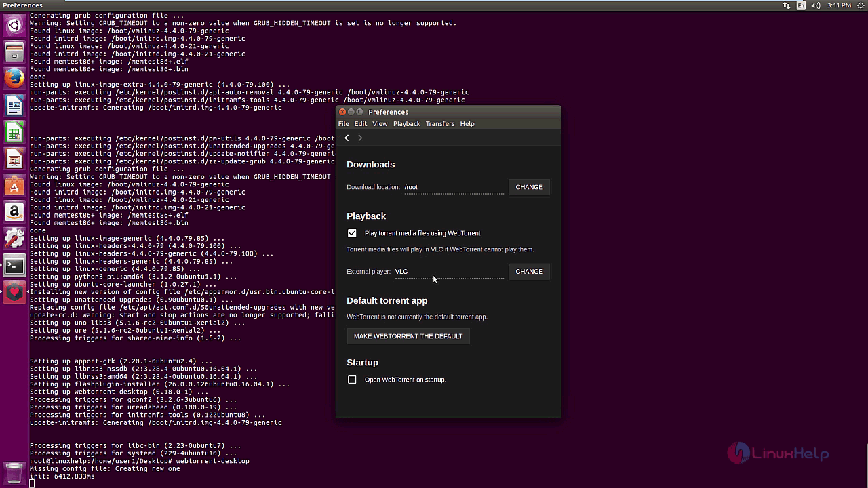Image resolution: width=868 pixels, height=488 pixels.
Task: Click the WebTorrent heart icon in launcher
Action: point(14,293)
